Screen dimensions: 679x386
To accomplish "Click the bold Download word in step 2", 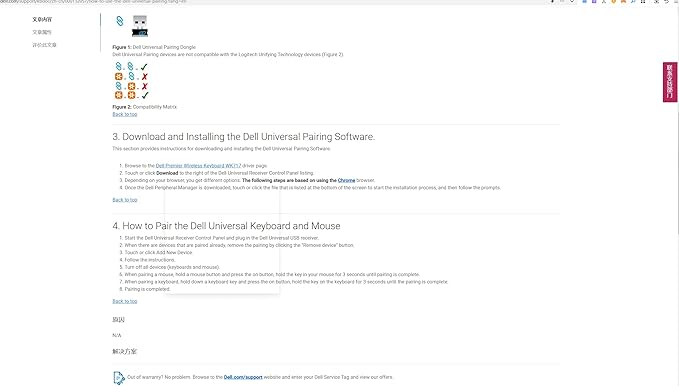I will pos(167,173).
